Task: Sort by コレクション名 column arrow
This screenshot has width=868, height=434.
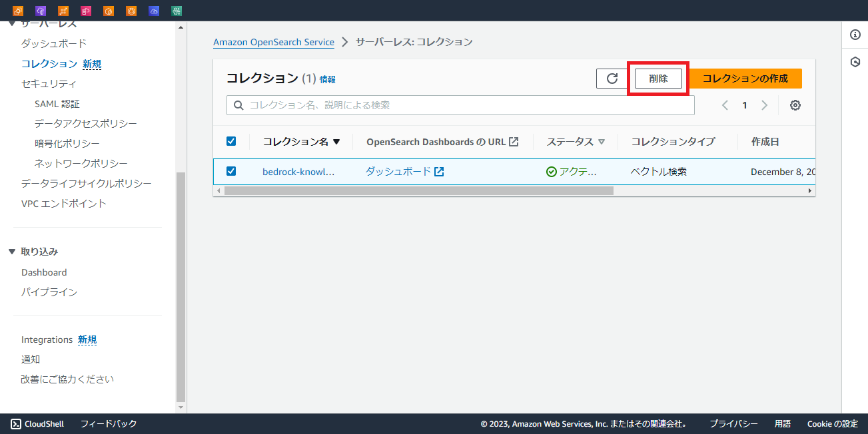Action: point(336,142)
